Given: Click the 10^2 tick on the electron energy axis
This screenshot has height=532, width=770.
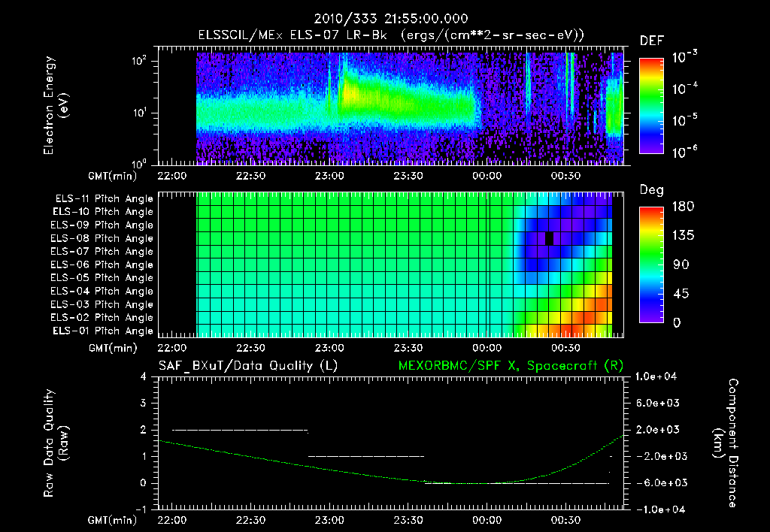Looking at the screenshot, I should click(139, 61).
